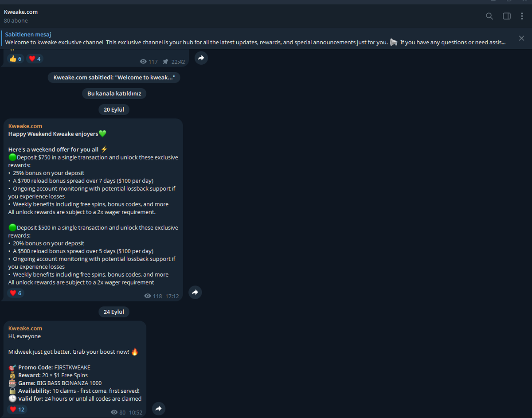Click the '20% bonus on your deposit' line
The height and width of the screenshot is (418, 532).
pos(46,243)
